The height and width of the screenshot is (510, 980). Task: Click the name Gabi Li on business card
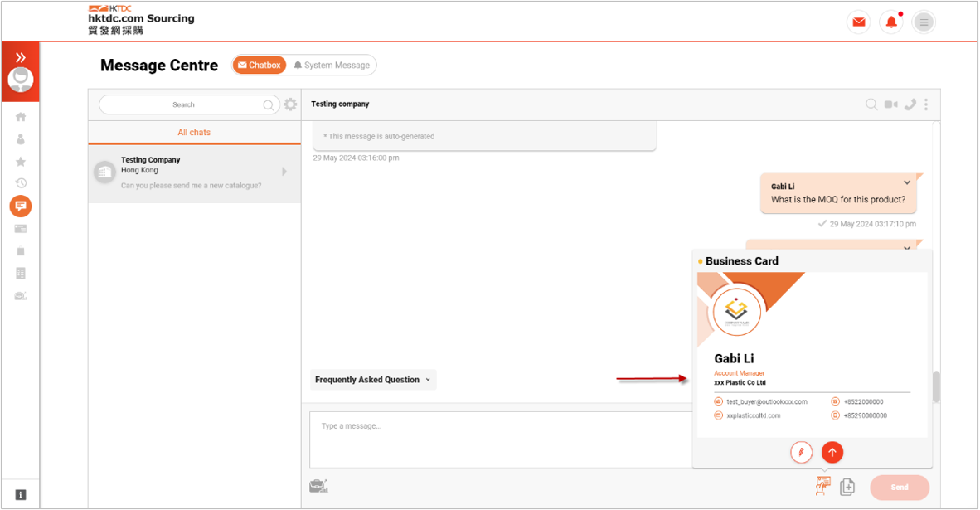734,358
